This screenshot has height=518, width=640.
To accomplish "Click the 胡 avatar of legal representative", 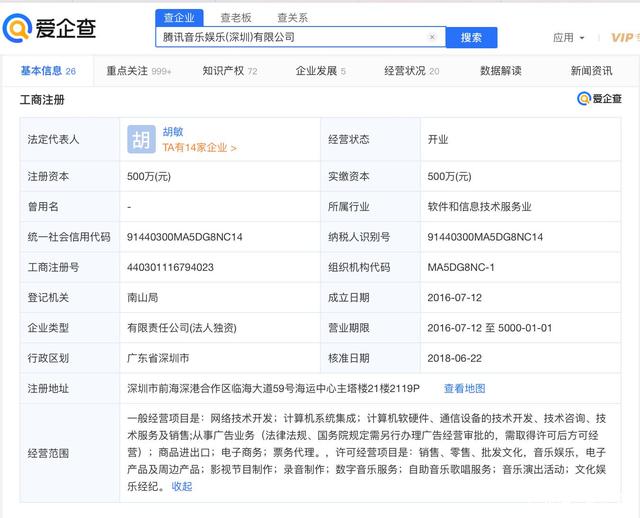I will (x=141, y=139).
